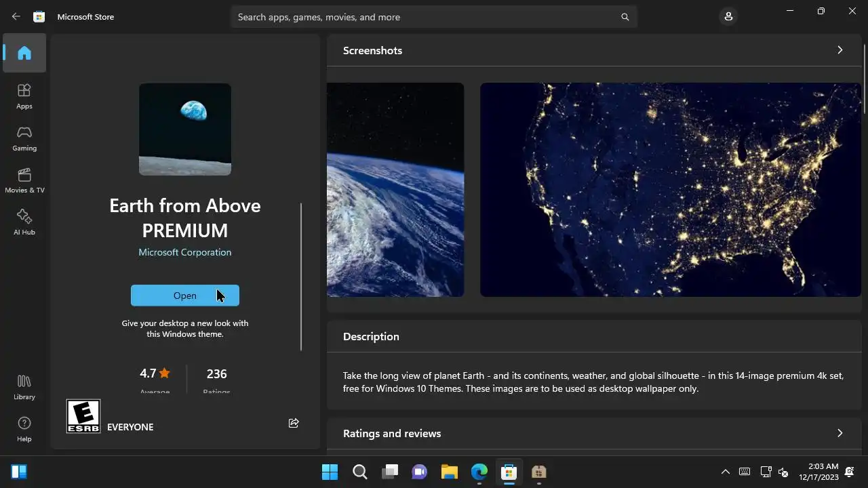
Task: Click the Description section heading
Action: 371,337
